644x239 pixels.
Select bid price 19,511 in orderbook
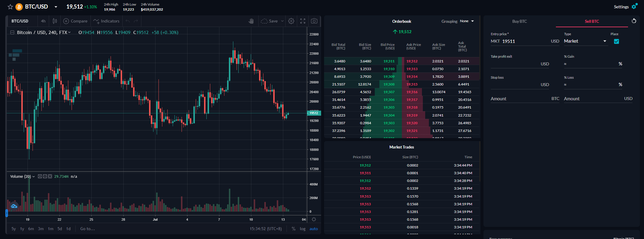tap(389, 61)
